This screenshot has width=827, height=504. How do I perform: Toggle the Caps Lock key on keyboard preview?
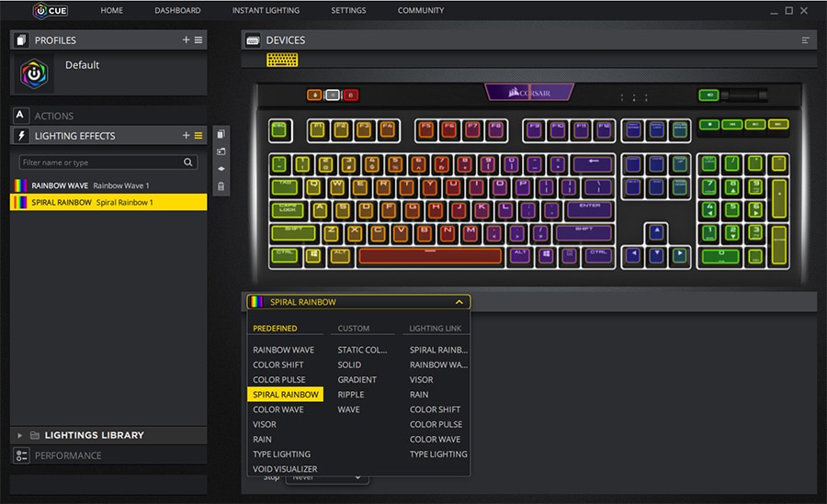click(x=289, y=210)
